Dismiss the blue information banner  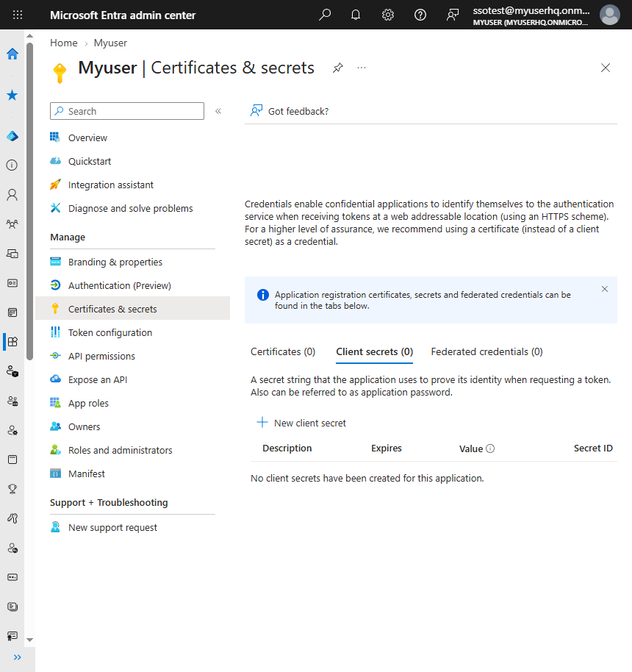(605, 289)
